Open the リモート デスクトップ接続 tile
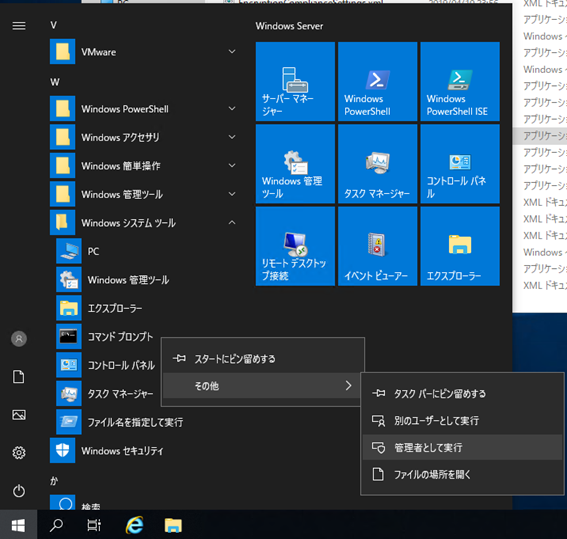The image size is (567, 539). [x=295, y=246]
